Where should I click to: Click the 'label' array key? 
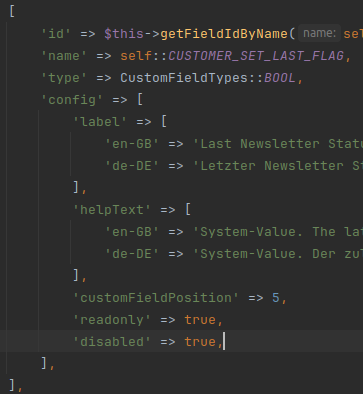coord(100,122)
